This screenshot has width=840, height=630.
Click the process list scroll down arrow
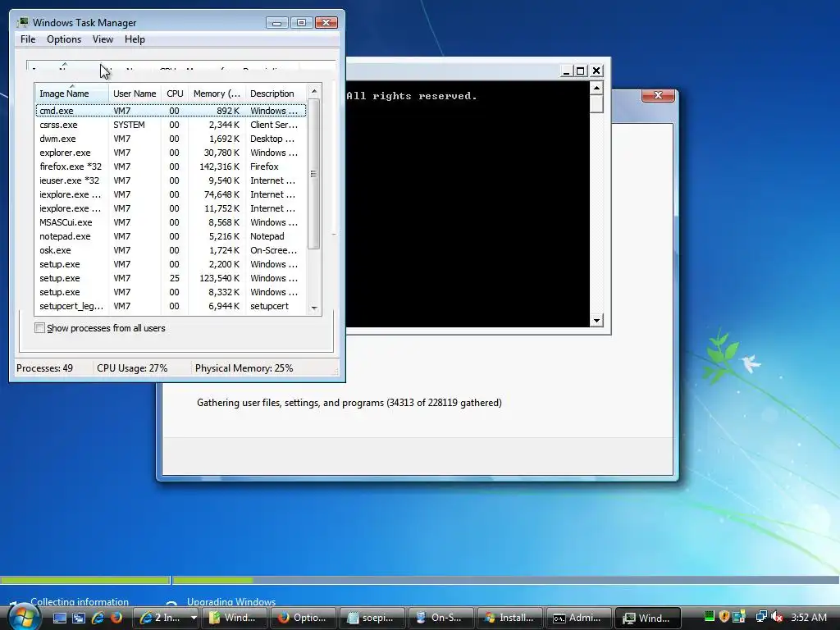[314, 308]
